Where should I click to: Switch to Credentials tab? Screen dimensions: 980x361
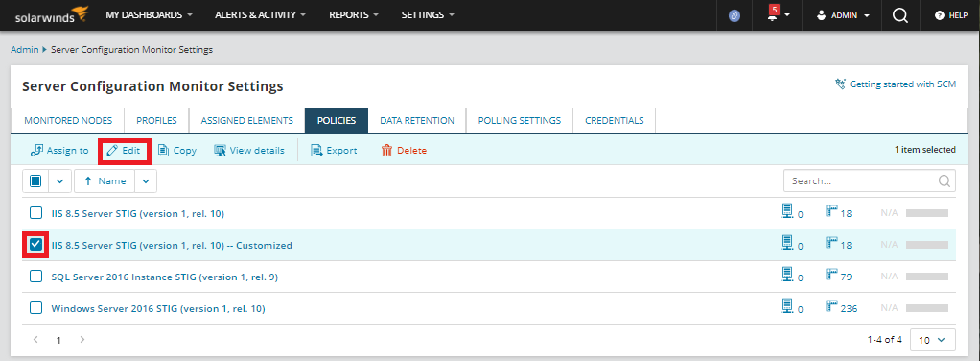point(615,121)
